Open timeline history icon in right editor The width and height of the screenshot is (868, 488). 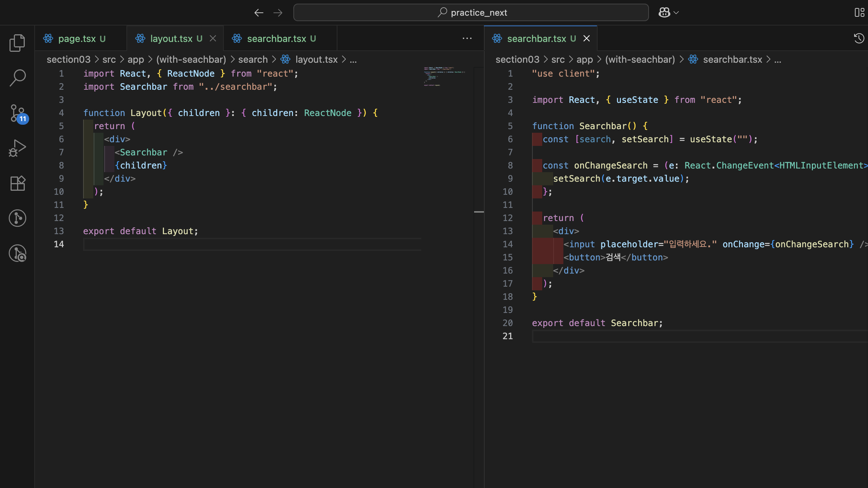point(859,38)
